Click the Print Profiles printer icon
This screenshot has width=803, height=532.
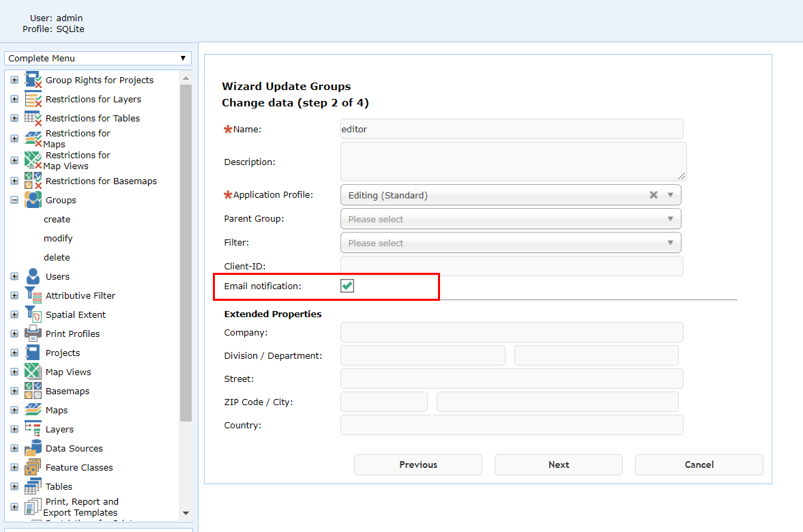(x=33, y=334)
